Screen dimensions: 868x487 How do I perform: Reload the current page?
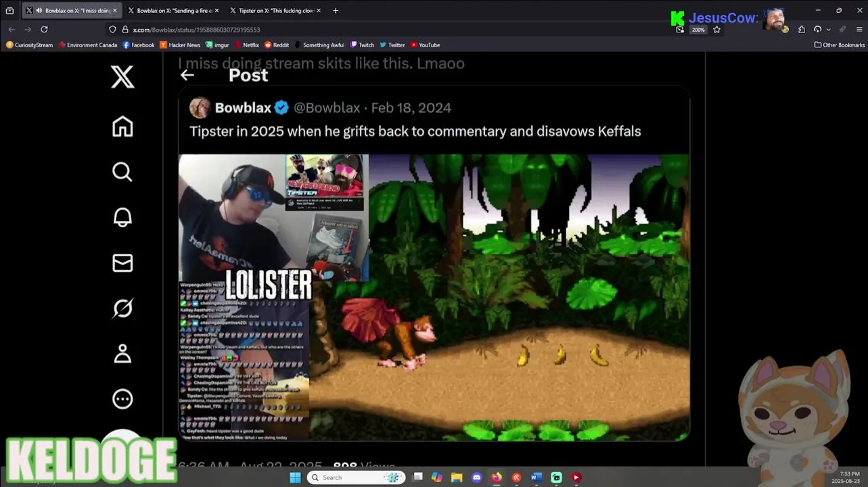coord(44,29)
